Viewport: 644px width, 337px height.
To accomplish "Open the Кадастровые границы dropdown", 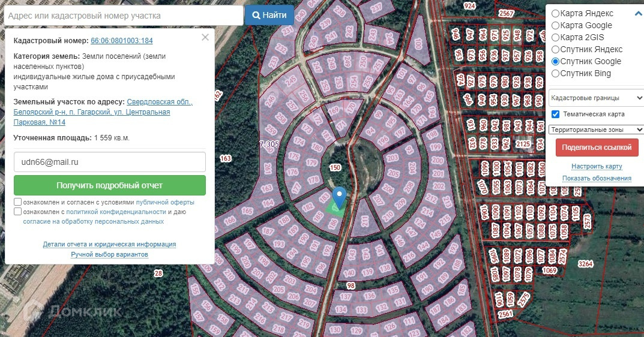I will click(596, 98).
